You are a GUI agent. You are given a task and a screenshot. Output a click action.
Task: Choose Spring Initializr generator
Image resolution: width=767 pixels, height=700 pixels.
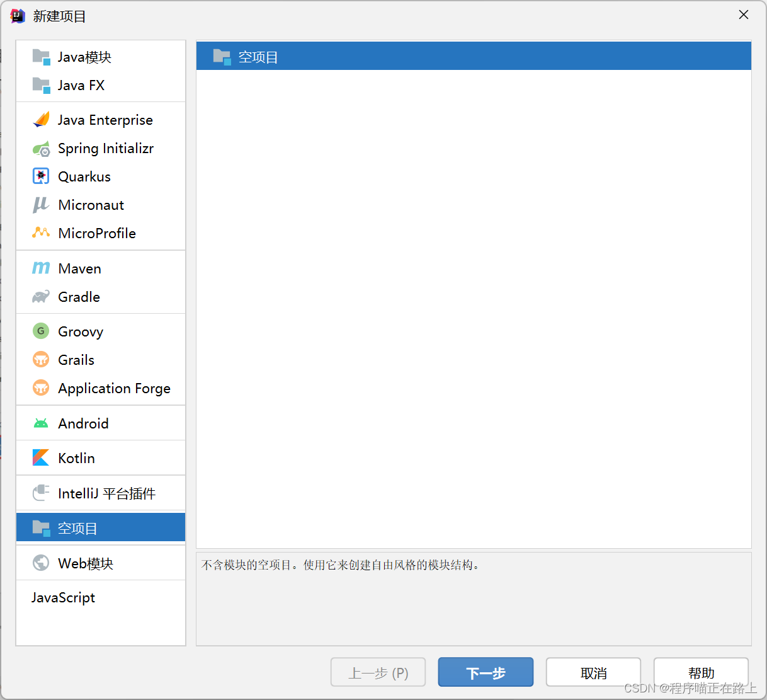tap(101, 148)
